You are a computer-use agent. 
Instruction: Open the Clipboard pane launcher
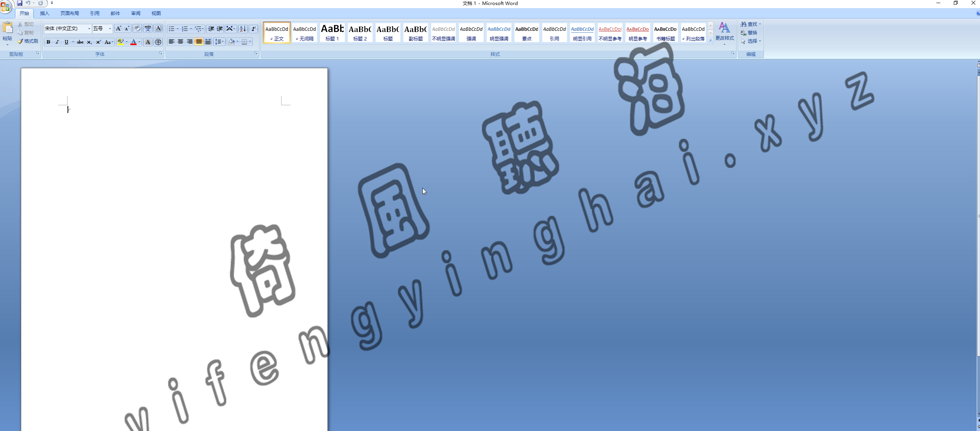pos(37,54)
